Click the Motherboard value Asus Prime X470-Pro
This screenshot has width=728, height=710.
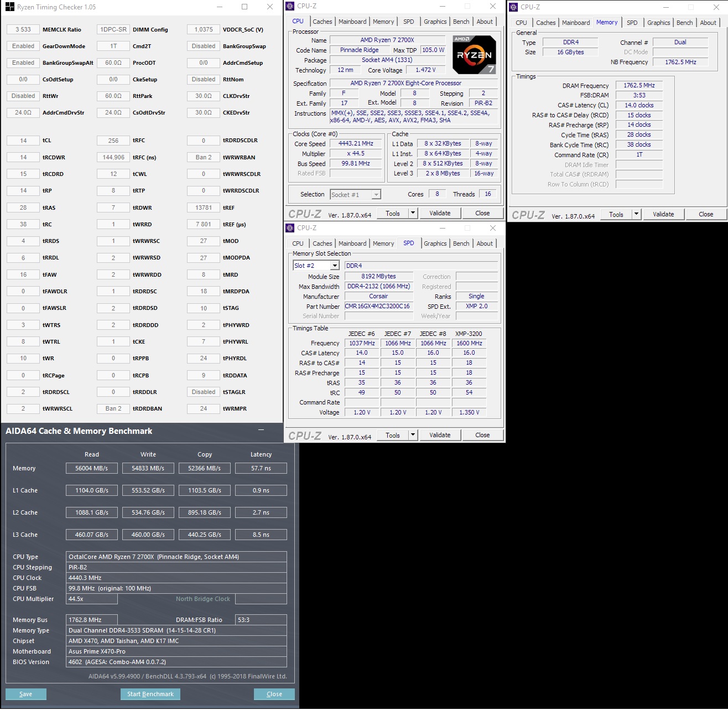coord(176,651)
